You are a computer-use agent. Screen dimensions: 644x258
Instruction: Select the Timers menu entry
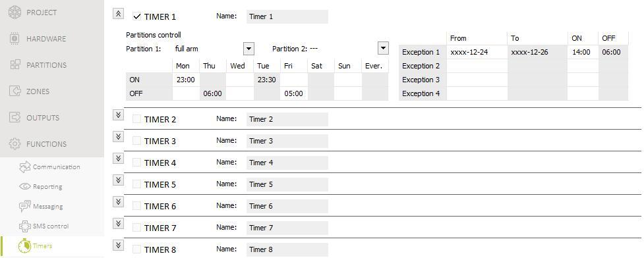pyautogui.click(x=36, y=245)
